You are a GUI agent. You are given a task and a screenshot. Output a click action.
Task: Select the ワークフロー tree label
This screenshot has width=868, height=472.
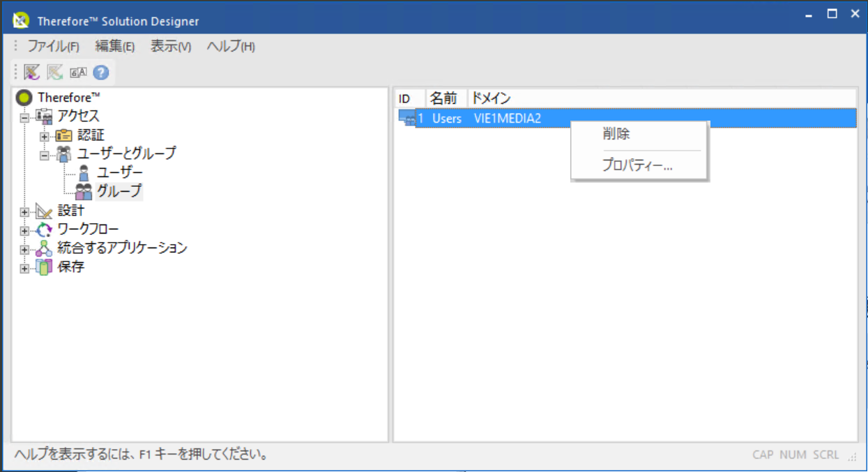(88, 229)
